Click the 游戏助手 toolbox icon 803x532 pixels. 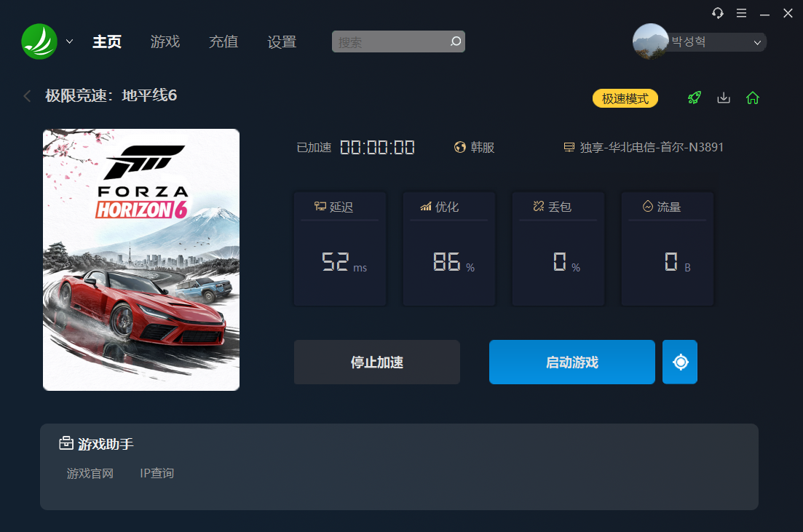tap(66, 443)
